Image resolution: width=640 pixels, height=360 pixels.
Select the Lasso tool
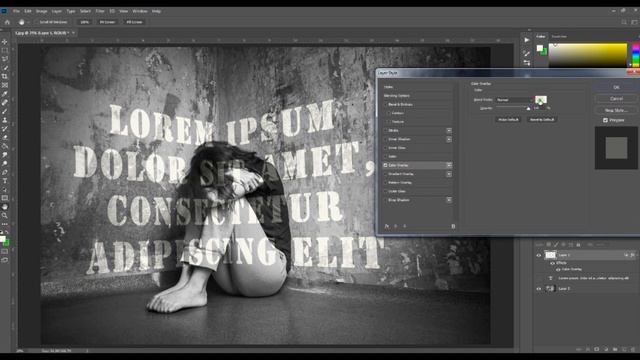tap(5, 59)
